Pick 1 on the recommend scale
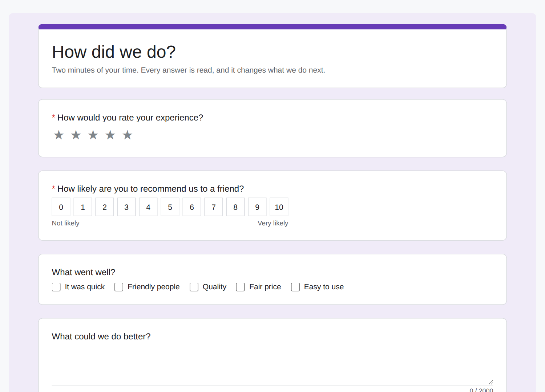Screen dimensions: 545x392 pyautogui.click(x=83, y=207)
